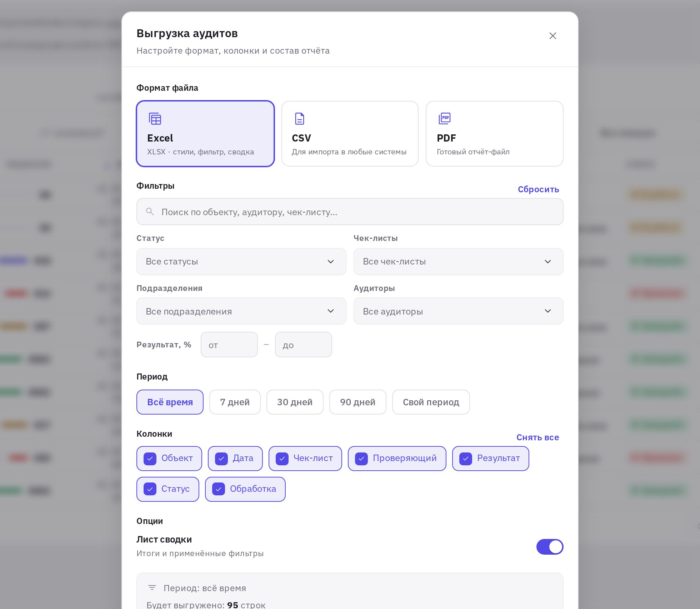This screenshot has height=609, width=700.
Task: Open the 'Все чек-листы' dropdown
Action: point(459,262)
